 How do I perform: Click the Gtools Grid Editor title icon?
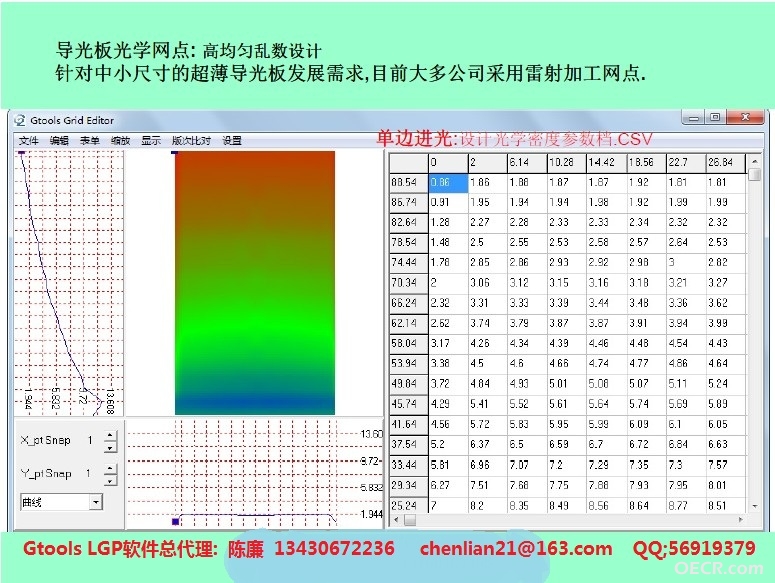[x=20, y=120]
